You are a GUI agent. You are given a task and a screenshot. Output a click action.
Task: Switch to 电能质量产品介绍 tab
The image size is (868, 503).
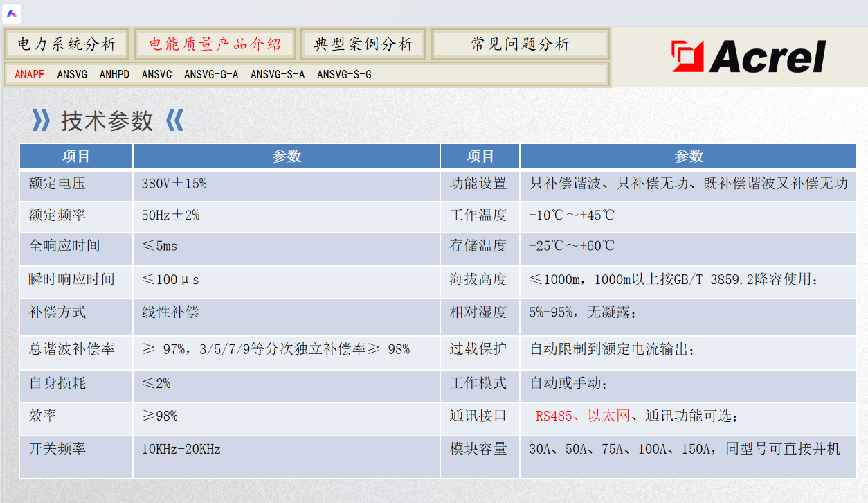click(x=215, y=44)
